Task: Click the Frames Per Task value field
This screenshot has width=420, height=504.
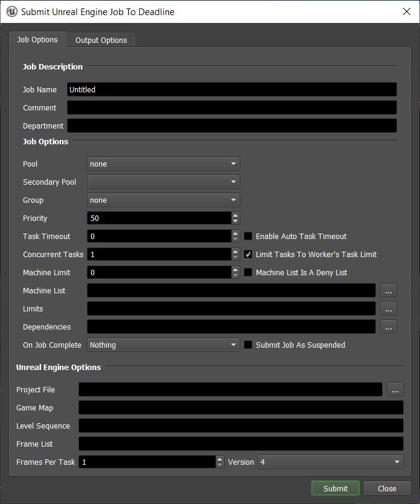Action: 147,462
